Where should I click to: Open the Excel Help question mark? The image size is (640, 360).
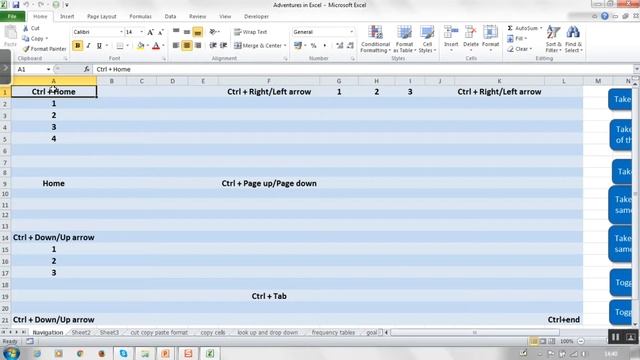point(605,16)
